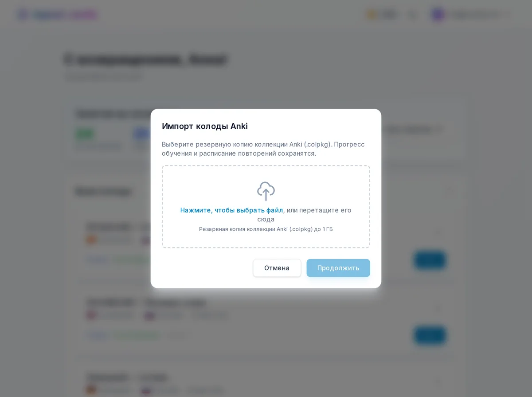The width and height of the screenshot is (532, 397).
Task: Click inside the dashed file drop zone
Action: click(x=266, y=207)
